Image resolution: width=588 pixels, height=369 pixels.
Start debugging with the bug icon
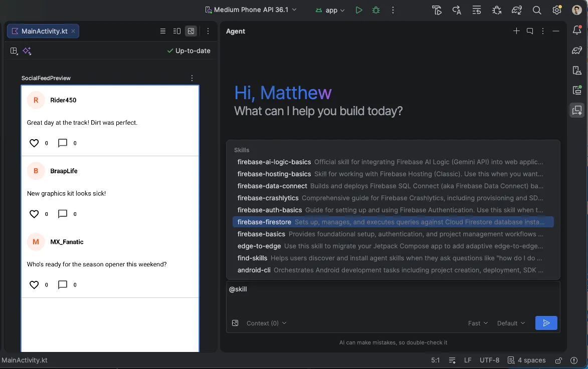[x=376, y=10]
